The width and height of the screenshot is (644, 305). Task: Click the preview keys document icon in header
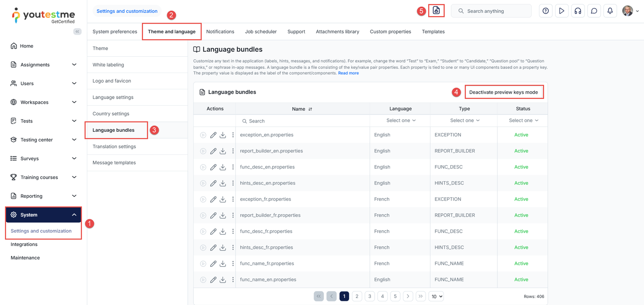pos(436,11)
